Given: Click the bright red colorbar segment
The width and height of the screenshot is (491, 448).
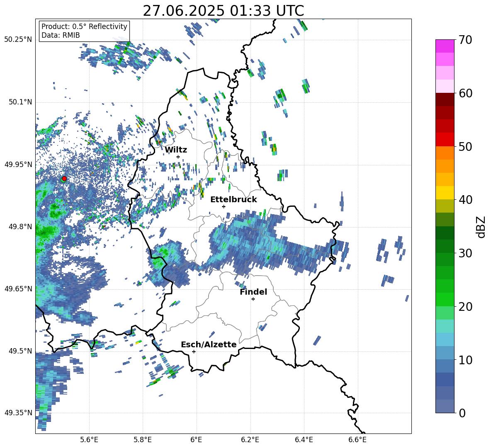Looking at the screenshot, I should point(445,140).
